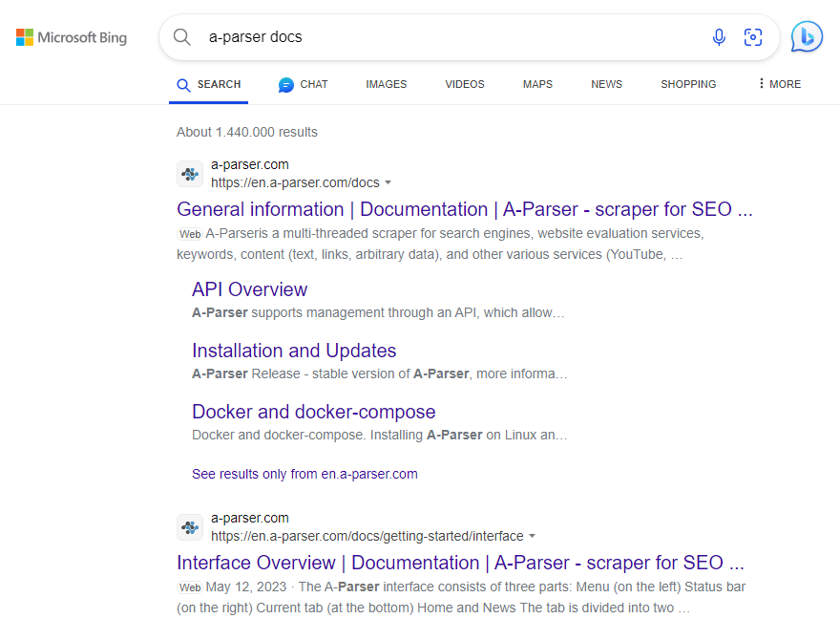840x640 pixels.
Task: Select the News tab
Action: point(606,84)
